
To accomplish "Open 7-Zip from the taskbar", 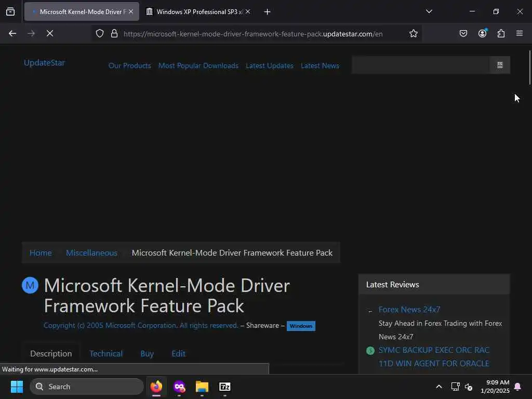I will tap(224, 387).
